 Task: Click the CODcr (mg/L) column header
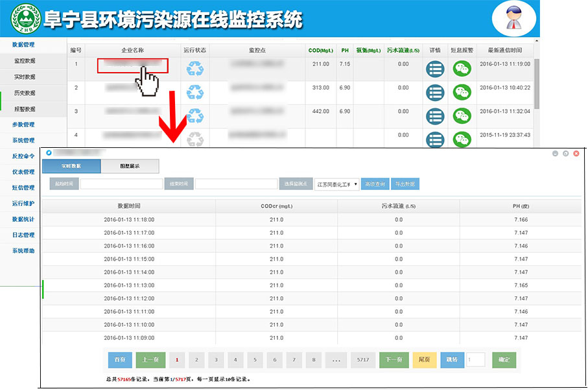(276, 206)
